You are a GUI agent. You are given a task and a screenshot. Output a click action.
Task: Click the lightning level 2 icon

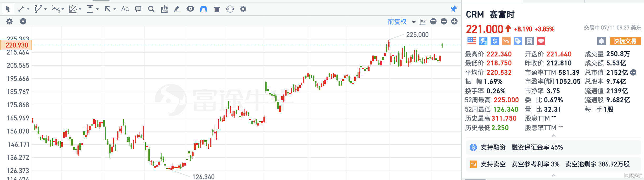tap(483, 41)
